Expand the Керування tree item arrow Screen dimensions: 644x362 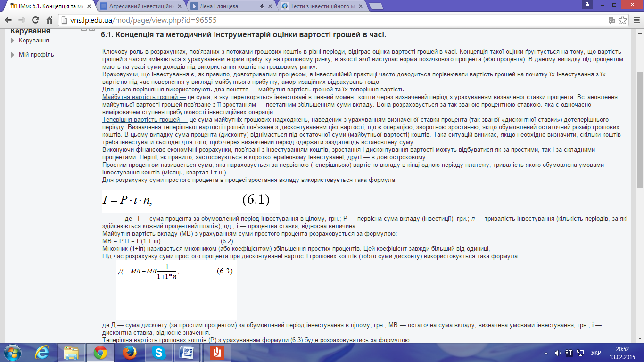pos(13,41)
